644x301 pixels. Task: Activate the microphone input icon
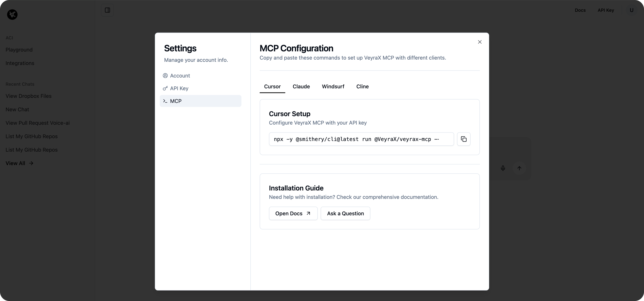point(503,168)
